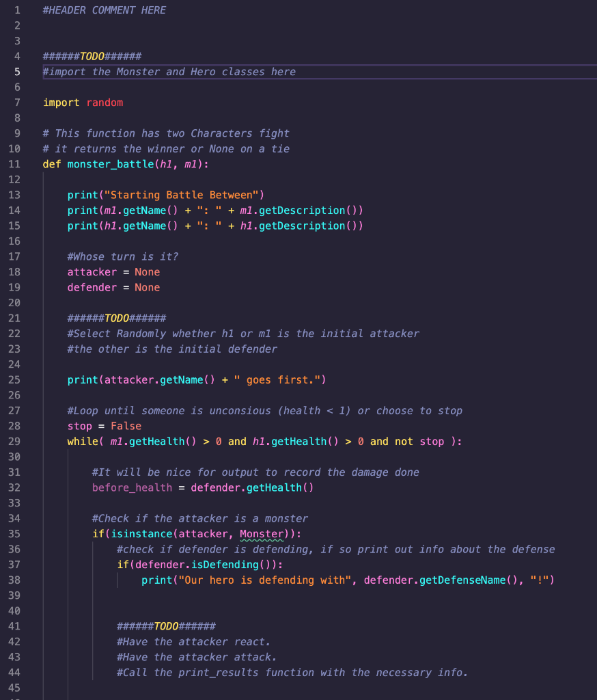Click the " goes first." string literal
Viewport: 597px width, 700px height.
(277, 380)
